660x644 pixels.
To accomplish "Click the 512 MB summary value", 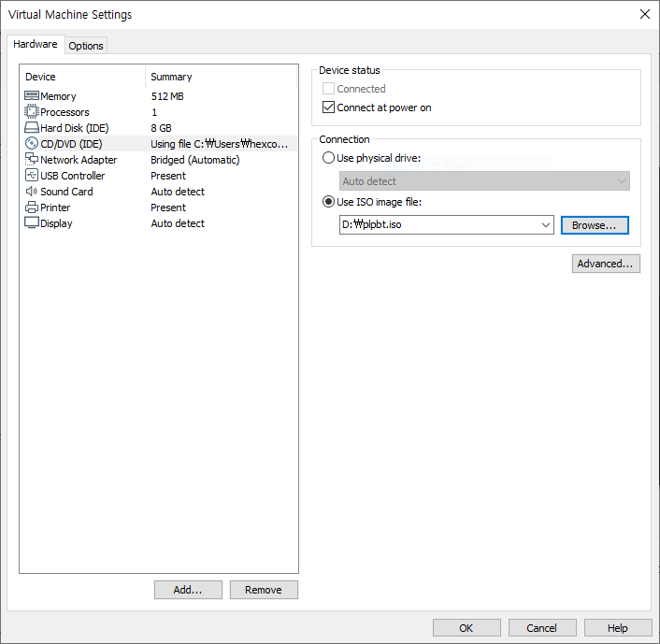I will (x=167, y=96).
